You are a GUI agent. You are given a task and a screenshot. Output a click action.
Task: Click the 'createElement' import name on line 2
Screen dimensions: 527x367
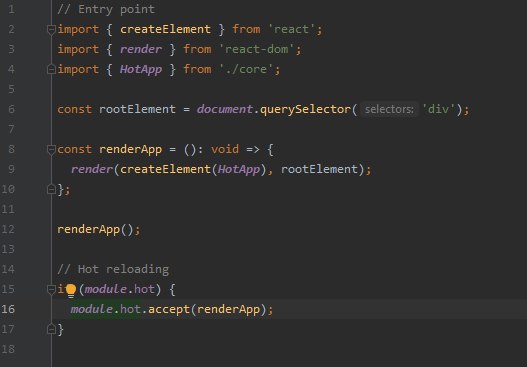pyautogui.click(x=165, y=29)
